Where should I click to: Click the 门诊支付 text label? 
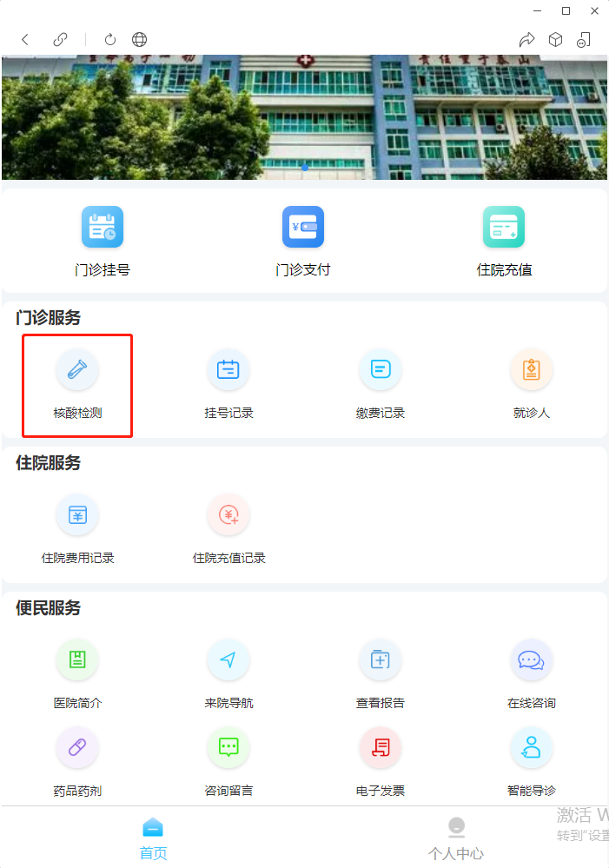click(x=303, y=269)
